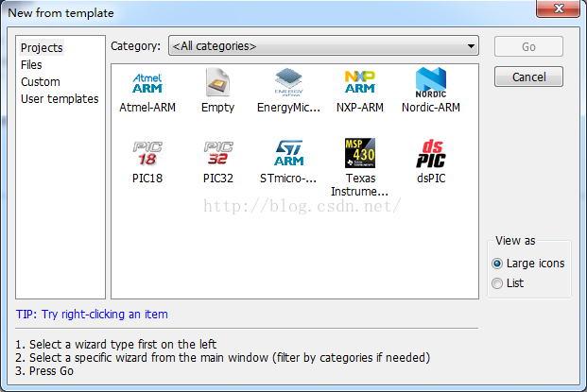The height and width of the screenshot is (392, 587).
Task: Close the dialog with the X button
Action: pos(559,9)
